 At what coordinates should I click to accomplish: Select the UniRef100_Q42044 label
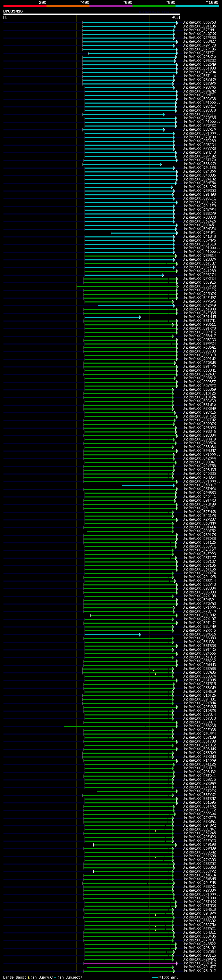click(199, 459)
